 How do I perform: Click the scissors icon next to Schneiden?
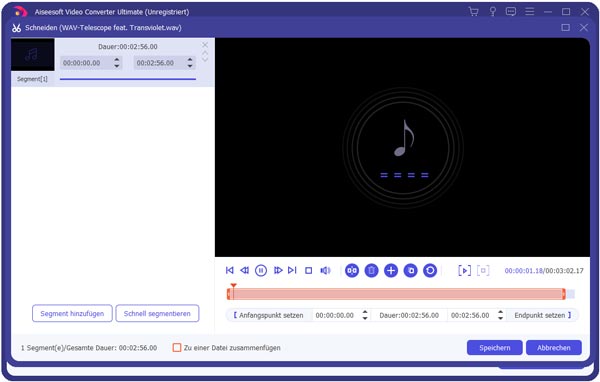16,28
